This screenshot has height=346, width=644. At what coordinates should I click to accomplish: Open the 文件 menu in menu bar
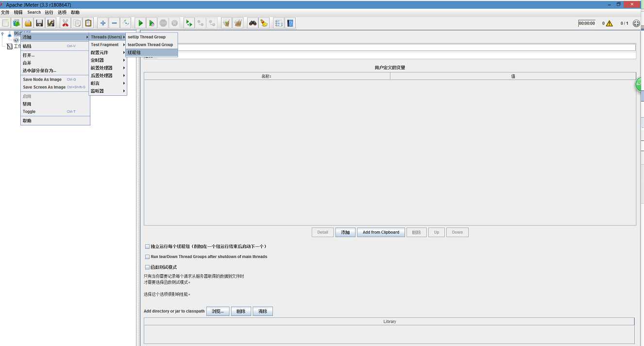(x=5, y=12)
